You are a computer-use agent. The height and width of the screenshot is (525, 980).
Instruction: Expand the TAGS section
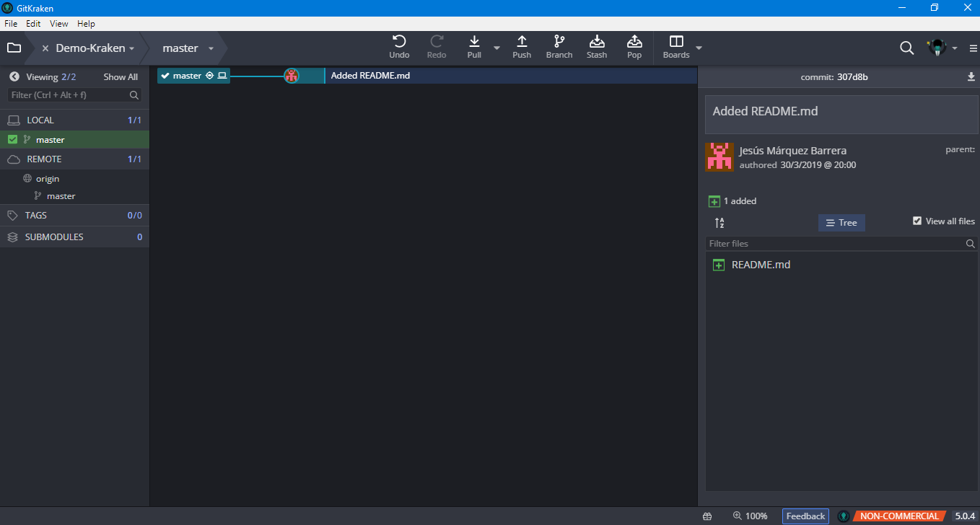(74, 216)
